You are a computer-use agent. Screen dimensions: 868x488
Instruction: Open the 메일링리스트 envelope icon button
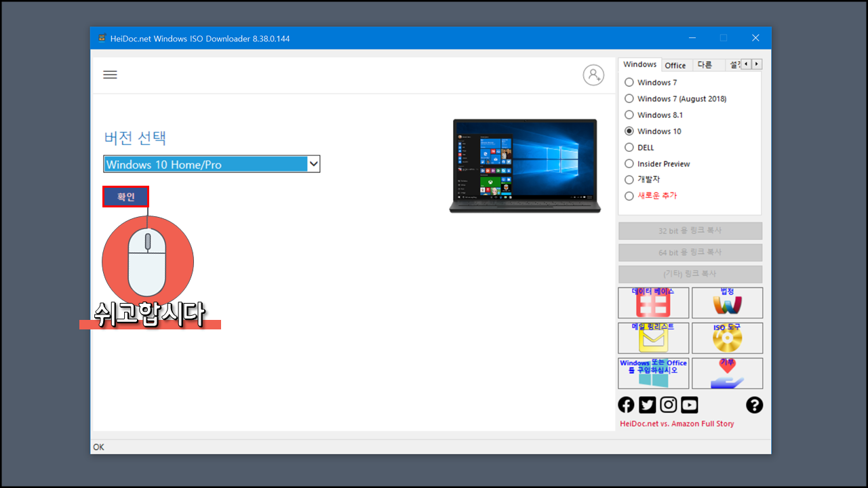pos(654,338)
